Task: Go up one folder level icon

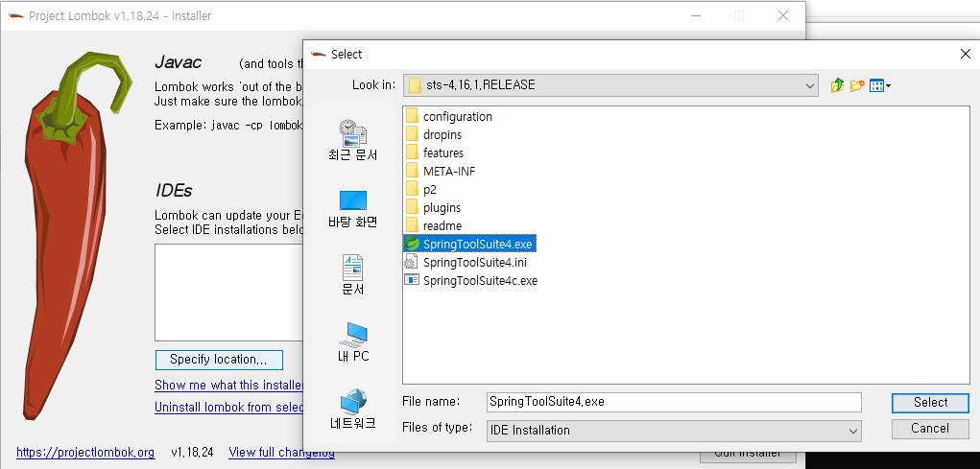Action: click(837, 85)
